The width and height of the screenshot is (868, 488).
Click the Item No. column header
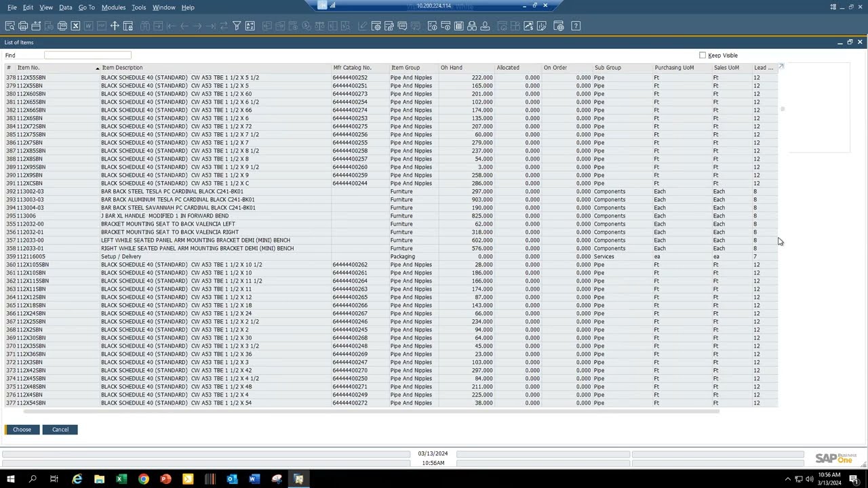28,68
